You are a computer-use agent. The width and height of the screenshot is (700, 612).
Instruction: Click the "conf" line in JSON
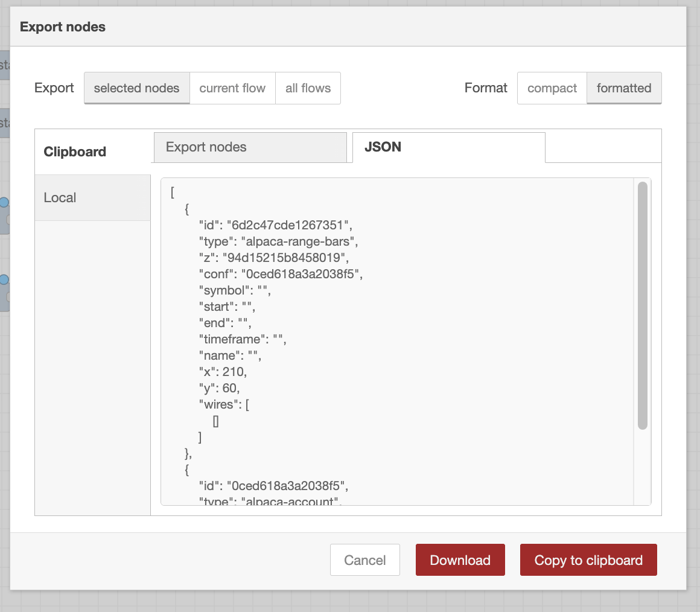point(280,274)
